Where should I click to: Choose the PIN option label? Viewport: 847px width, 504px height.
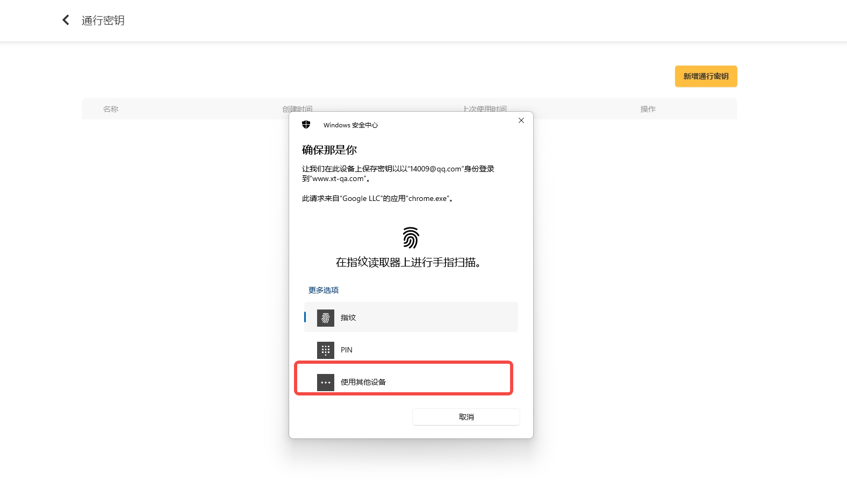pos(347,350)
